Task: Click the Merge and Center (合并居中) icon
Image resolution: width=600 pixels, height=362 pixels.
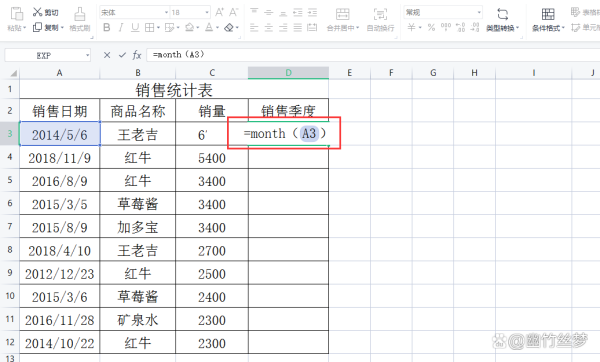Action: point(342,14)
